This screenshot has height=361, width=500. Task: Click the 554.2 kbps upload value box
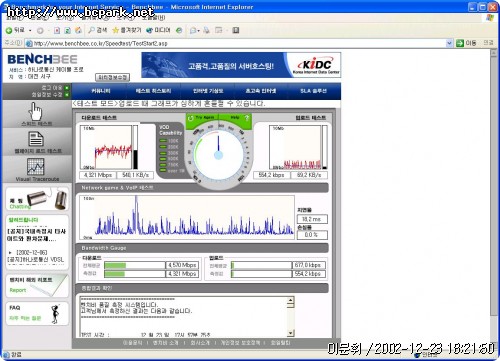(271, 175)
